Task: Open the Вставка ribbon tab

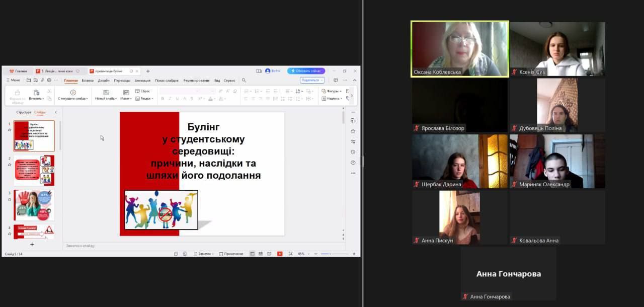Action: (88, 81)
